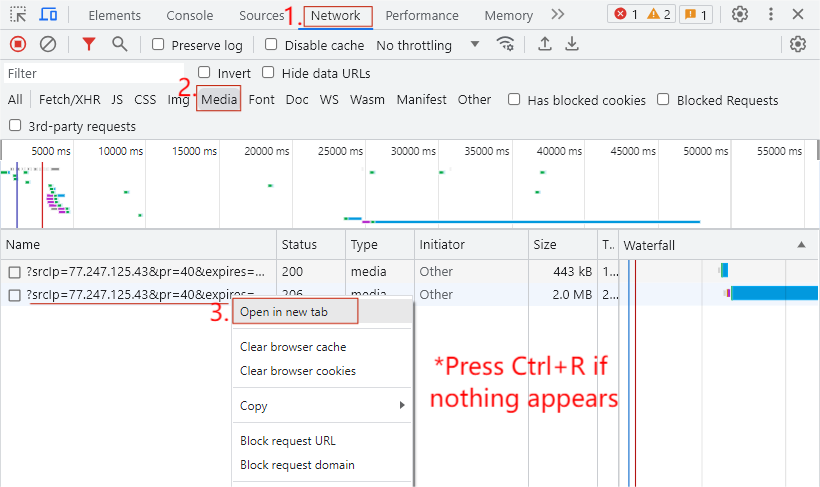Open DevTools settings gear
The height and width of the screenshot is (487, 820).
[740, 14]
